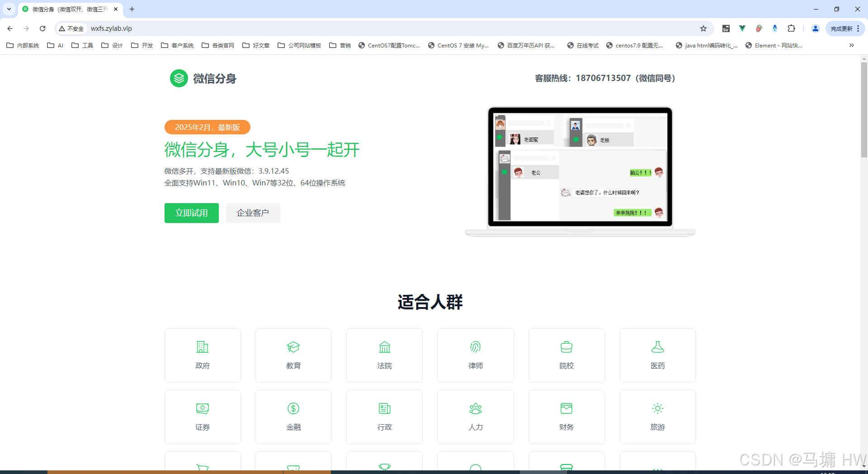Expand hidden bookmarks via the chevron
Screen dimensions: 868x474
tap(851, 45)
